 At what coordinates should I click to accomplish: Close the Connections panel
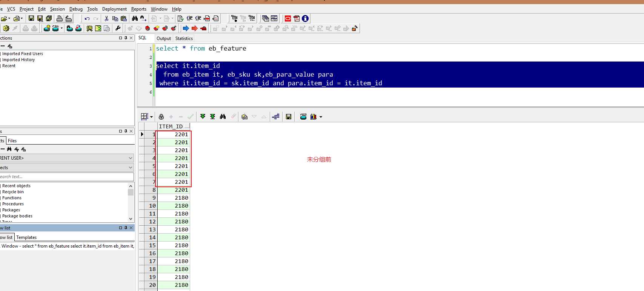(131, 38)
